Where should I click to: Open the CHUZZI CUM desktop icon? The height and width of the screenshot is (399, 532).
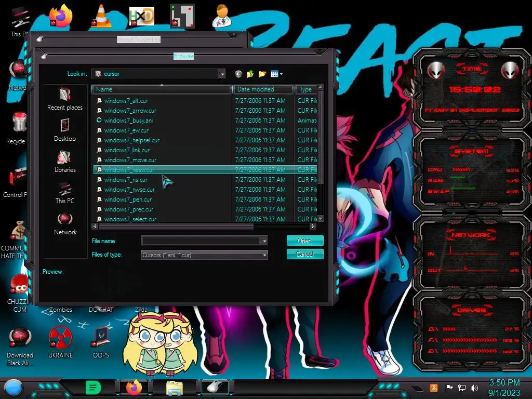click(x=20, y=293)
